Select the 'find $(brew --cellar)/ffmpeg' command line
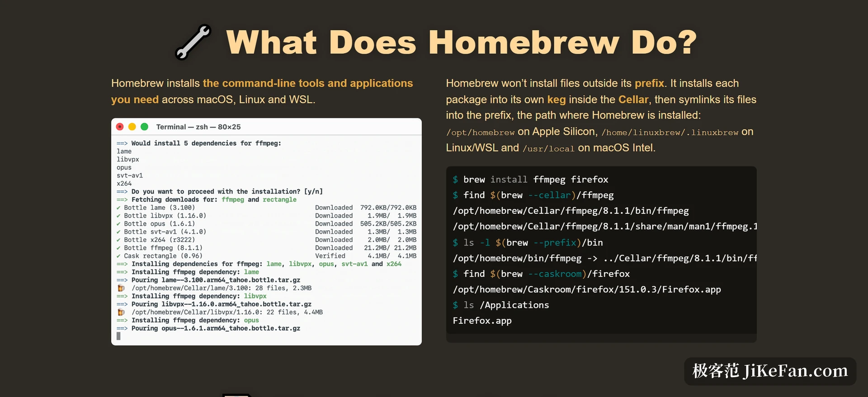This screenshot has width=868, height=397. point(533,195)
